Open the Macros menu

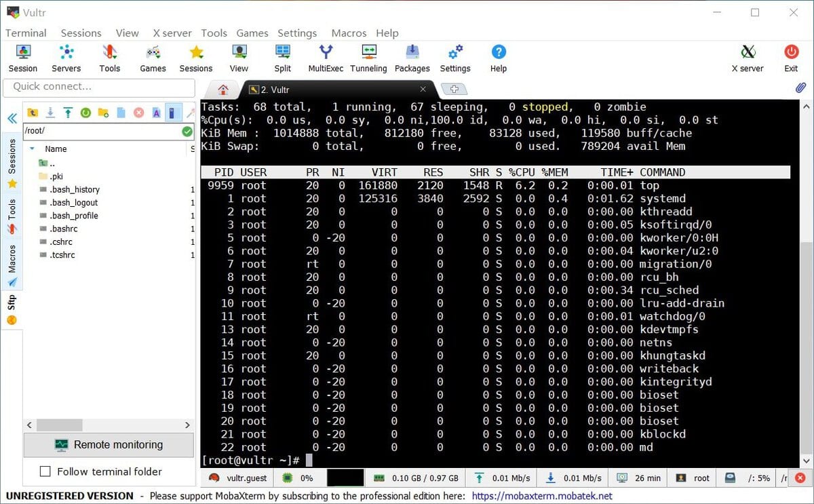coord(349,33)
